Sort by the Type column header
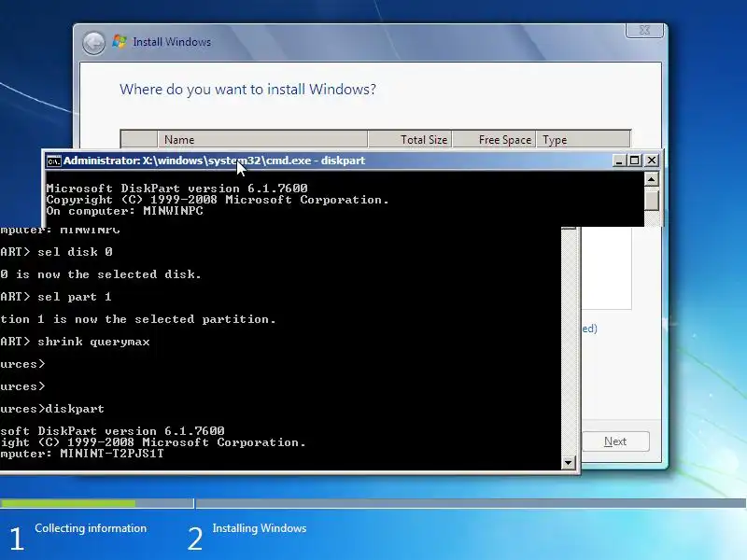747x560 pixels. pyautogui.click(x=583, y=139)
